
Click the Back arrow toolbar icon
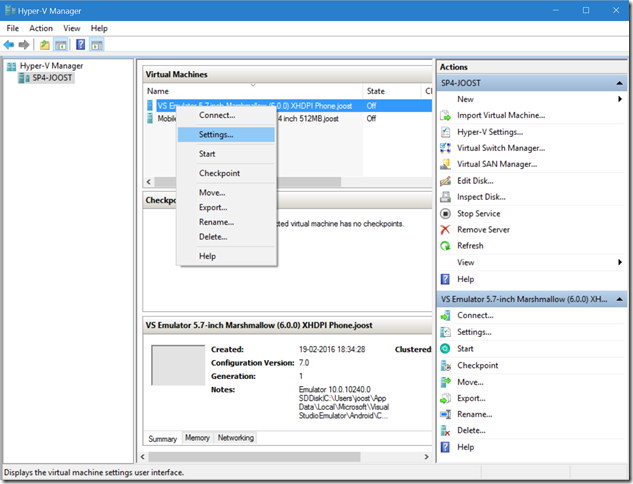[x=8, y=45]
